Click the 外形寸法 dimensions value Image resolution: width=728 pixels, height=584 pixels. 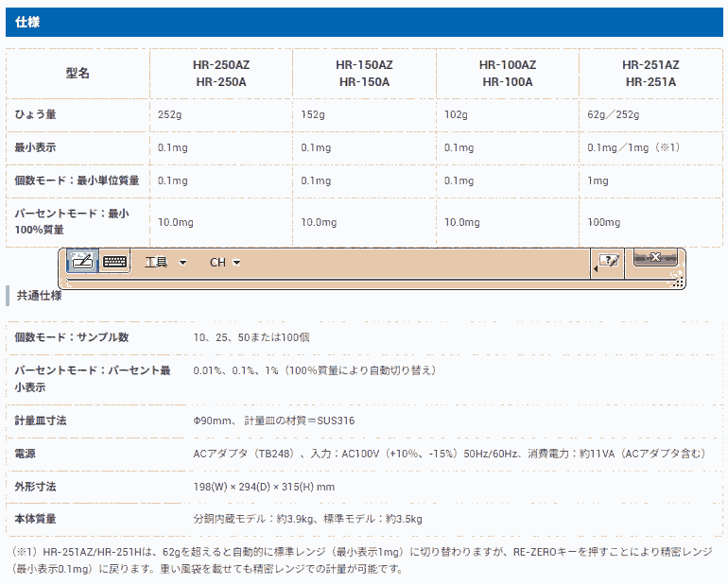(264, 487)
